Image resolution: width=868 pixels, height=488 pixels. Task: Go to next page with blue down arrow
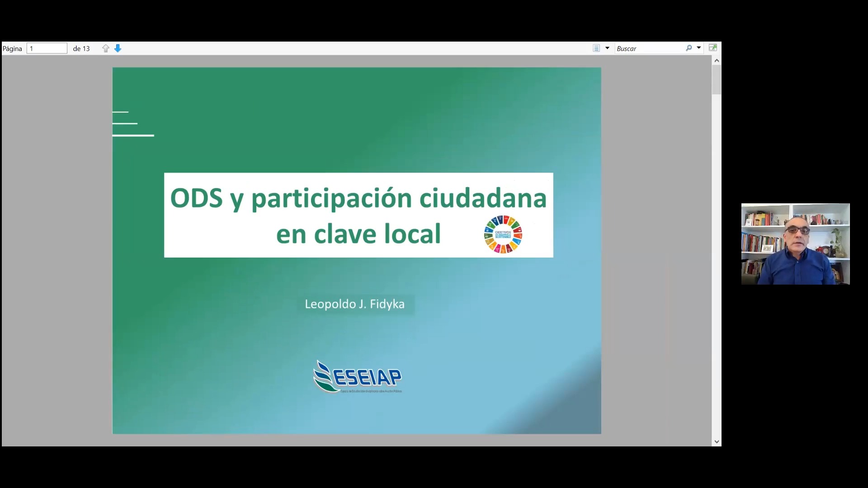click(118, 48)
